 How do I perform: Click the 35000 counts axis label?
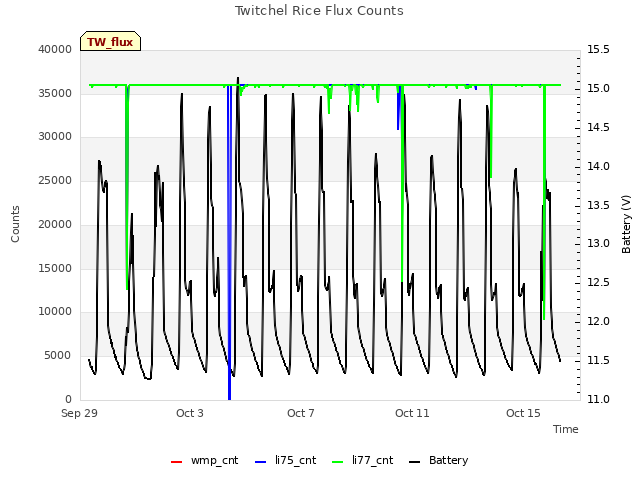coord(55,93)
